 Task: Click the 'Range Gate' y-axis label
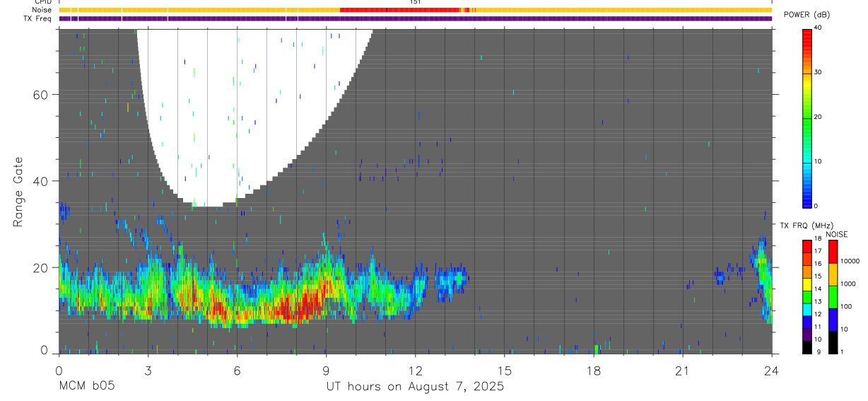click(x=18, y=192)
